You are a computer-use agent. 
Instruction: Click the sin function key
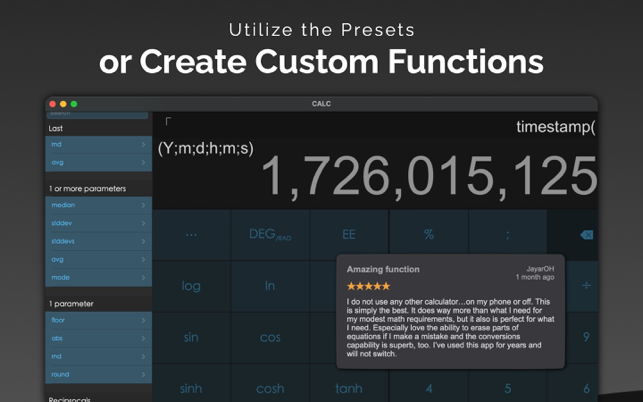pyautogui.click(x=192, y=337)
